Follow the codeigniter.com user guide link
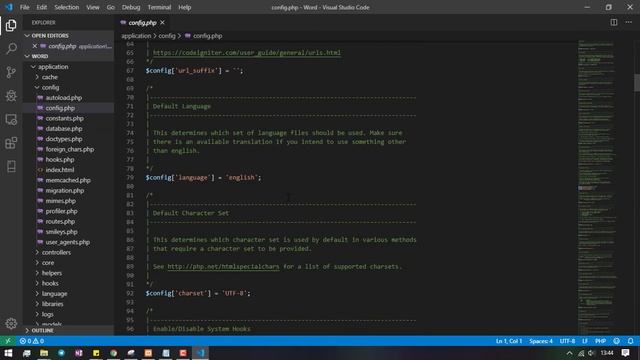Image resolution: width=640 pixels, height=360 pixels. point(247,53)
